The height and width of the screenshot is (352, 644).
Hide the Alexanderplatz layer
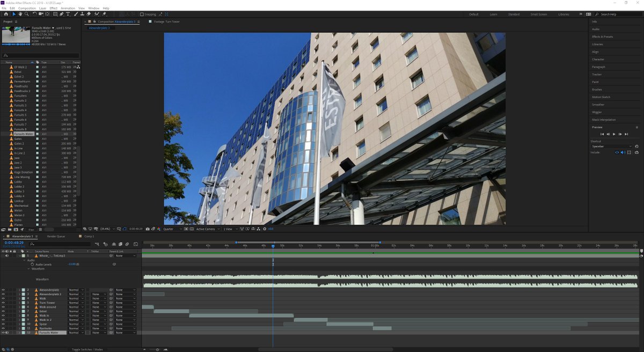tap(4, 289)
